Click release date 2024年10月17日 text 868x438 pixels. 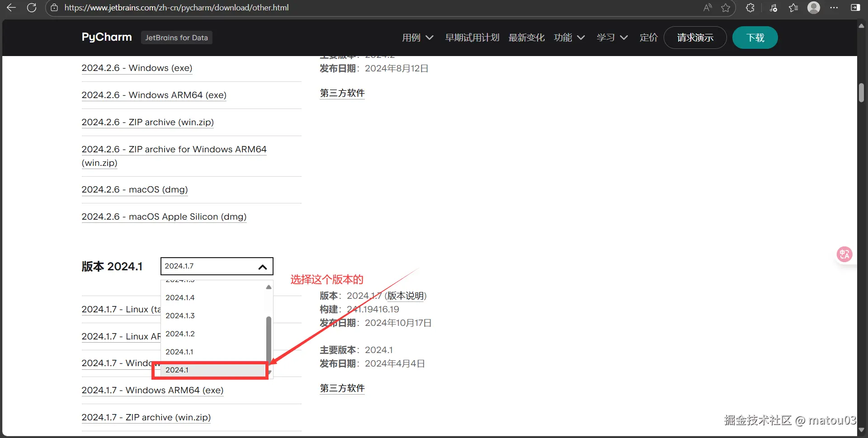tap(398, 323)
